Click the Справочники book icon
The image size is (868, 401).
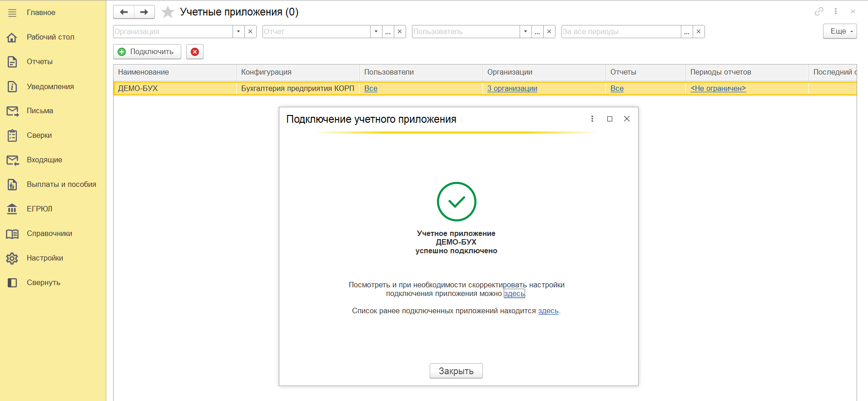12,234
